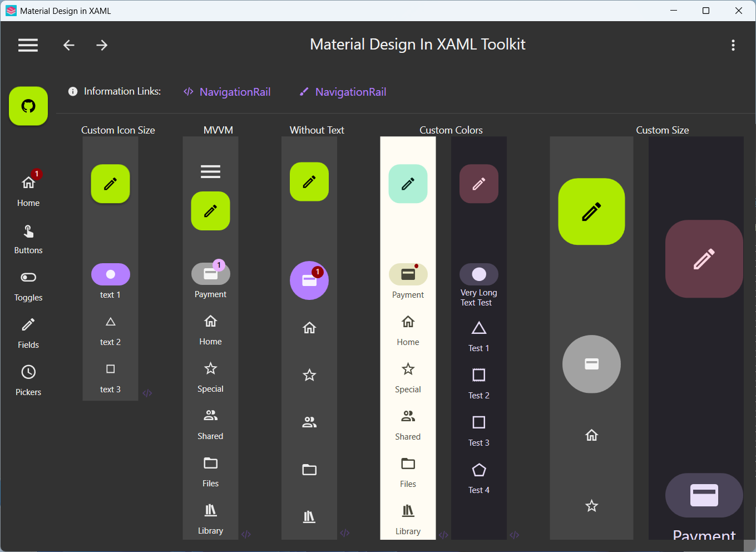The height and width of the screenshot is (552, 756).
Task: Select Library item in MVVM rail
Action: tap(211, 519)
